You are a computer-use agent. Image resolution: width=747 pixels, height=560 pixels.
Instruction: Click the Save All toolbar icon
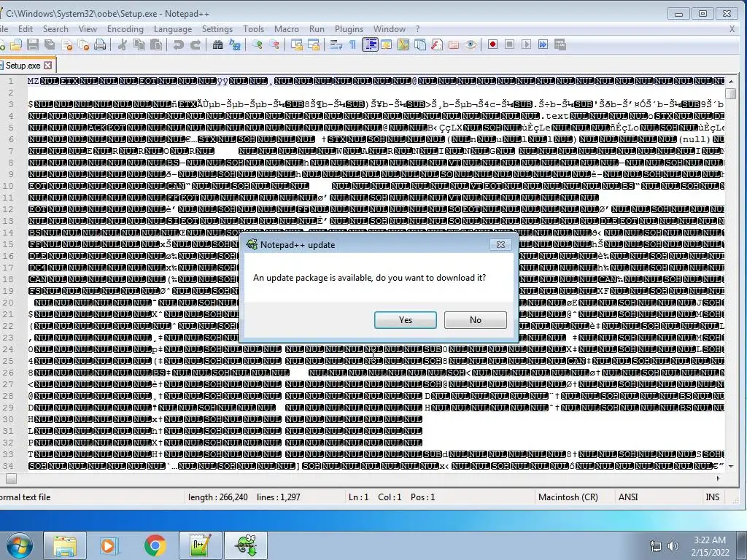pos(50,44)
